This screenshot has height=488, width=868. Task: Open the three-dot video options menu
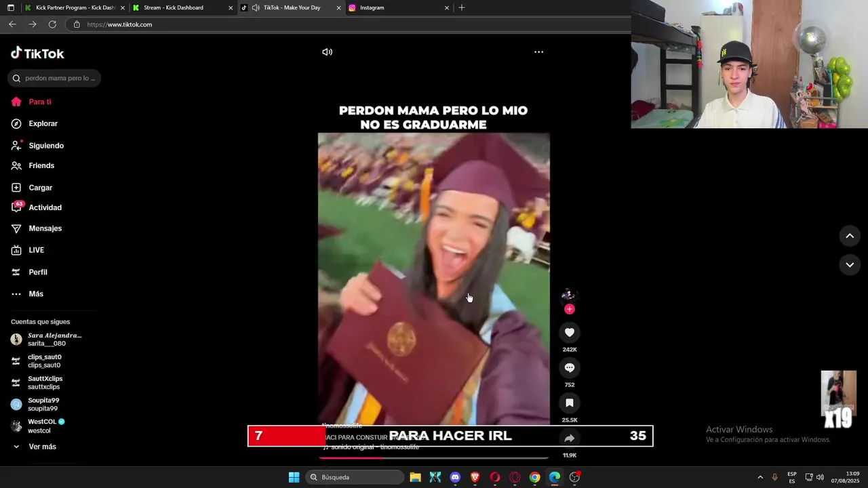pyautogui.click(x=538, y=52)
